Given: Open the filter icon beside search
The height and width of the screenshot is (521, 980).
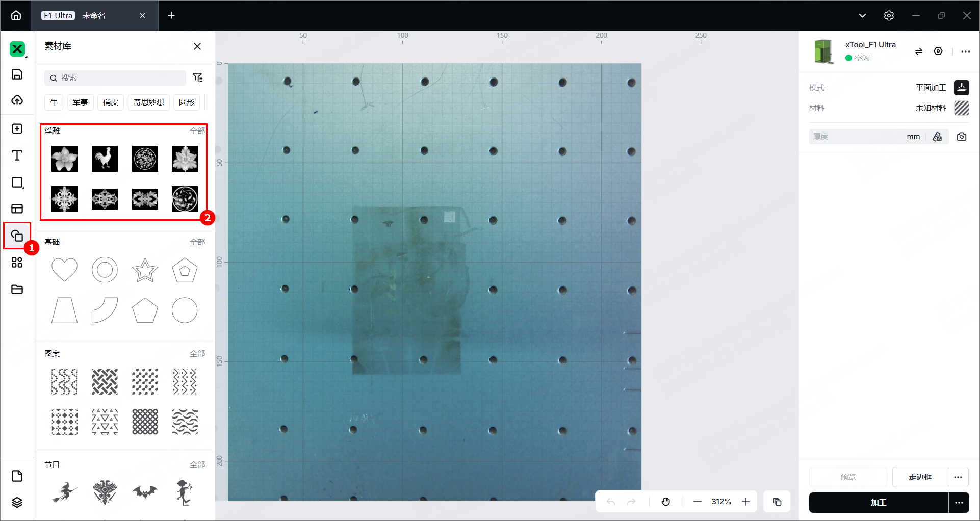Looking at the screenshot, I should coord(198,77).
